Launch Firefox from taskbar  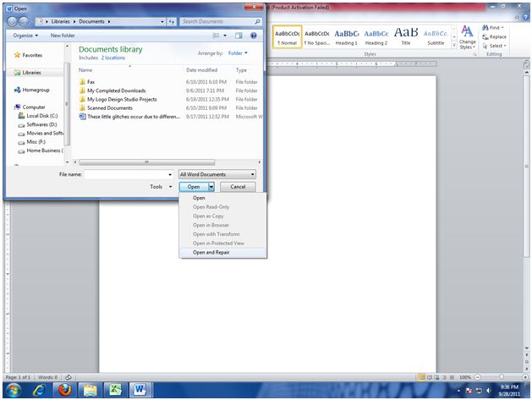tap(64, 390)
